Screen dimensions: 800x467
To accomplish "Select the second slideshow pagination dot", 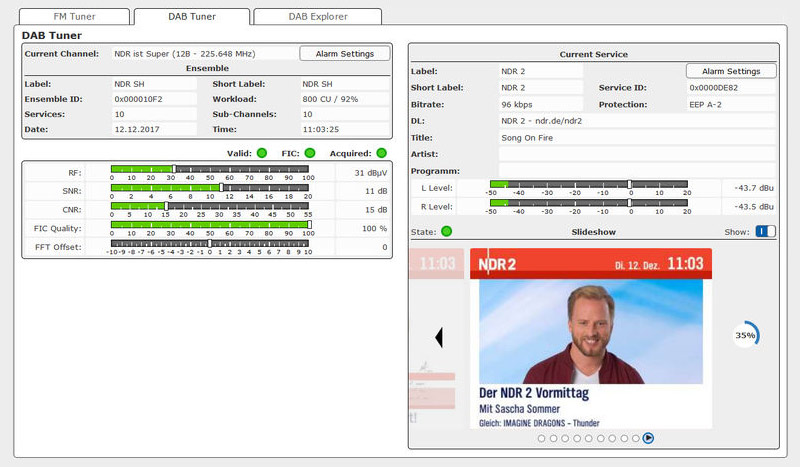I will [553, 438].
